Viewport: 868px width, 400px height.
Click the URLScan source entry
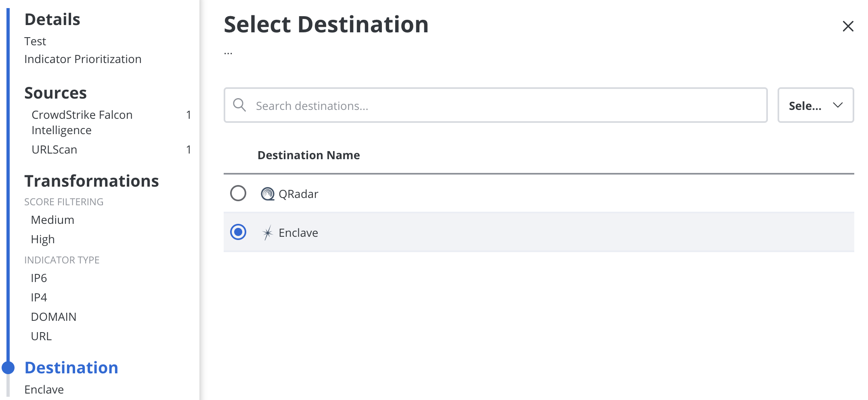pos(55,149)
